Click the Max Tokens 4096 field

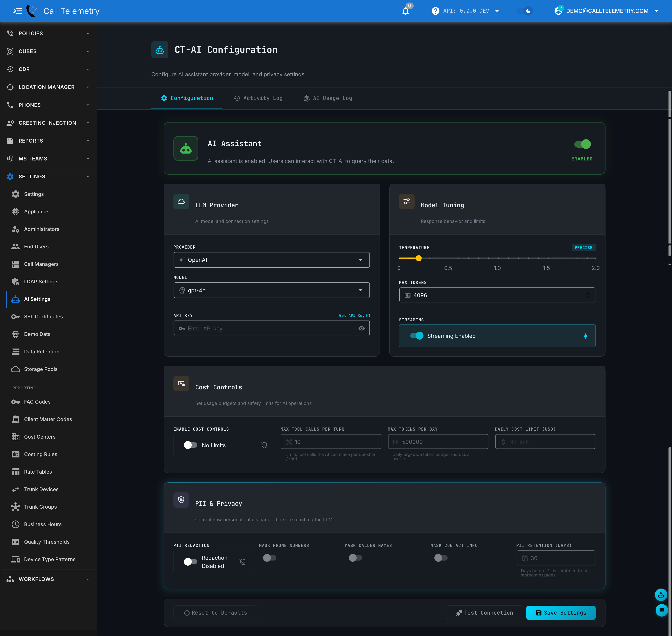click(497, 295)
